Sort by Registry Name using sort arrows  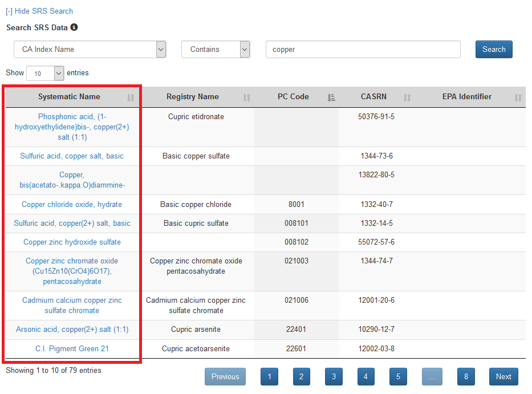click(246, 98)
